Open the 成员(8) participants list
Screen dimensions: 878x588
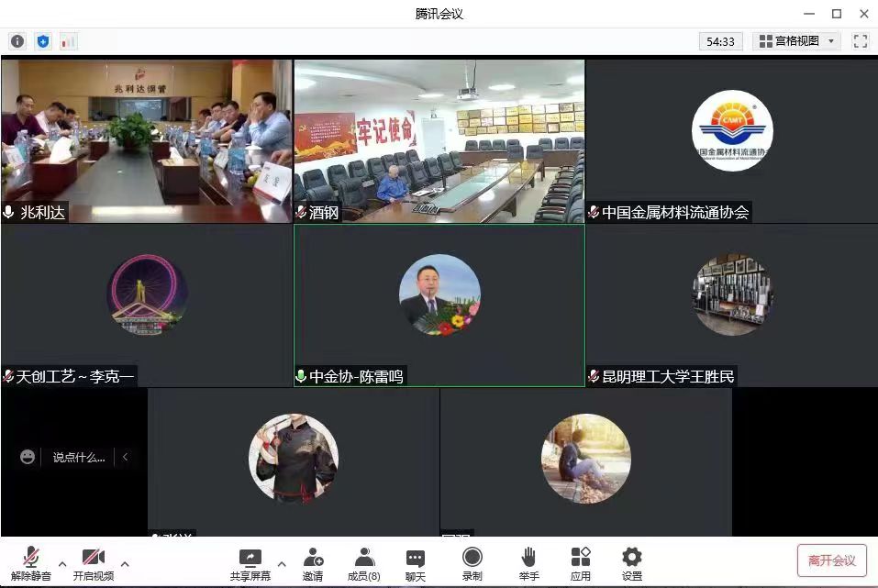pyautogui.click(x=364, y=563)
